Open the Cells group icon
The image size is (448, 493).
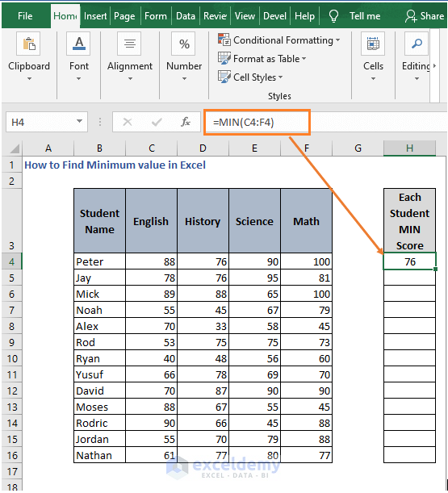coord(373,44)
